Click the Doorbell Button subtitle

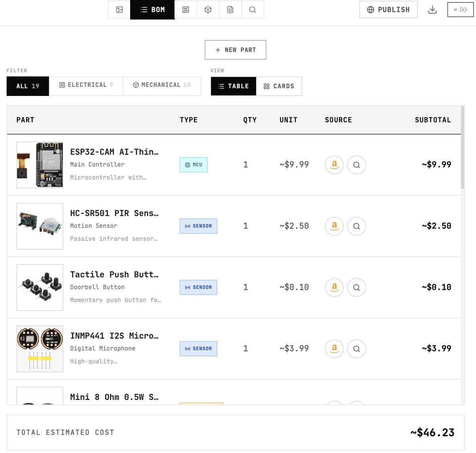pos(97,287)
